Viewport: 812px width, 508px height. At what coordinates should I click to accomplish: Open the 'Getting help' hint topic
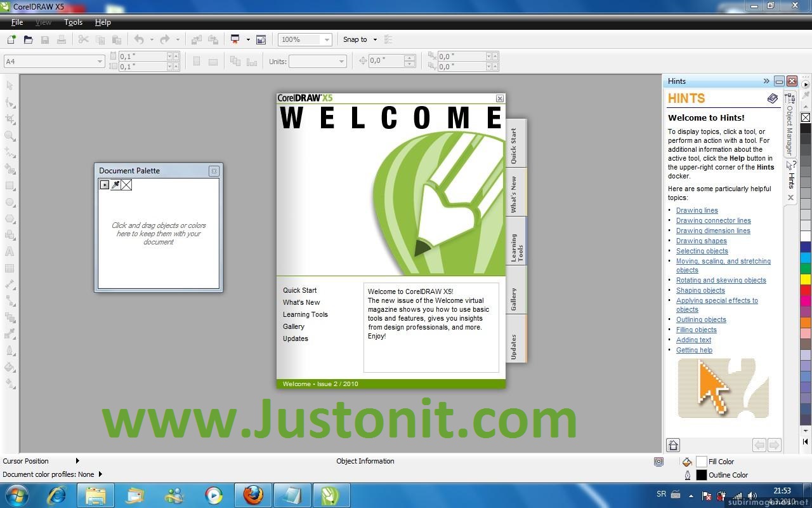click(694, 350)
